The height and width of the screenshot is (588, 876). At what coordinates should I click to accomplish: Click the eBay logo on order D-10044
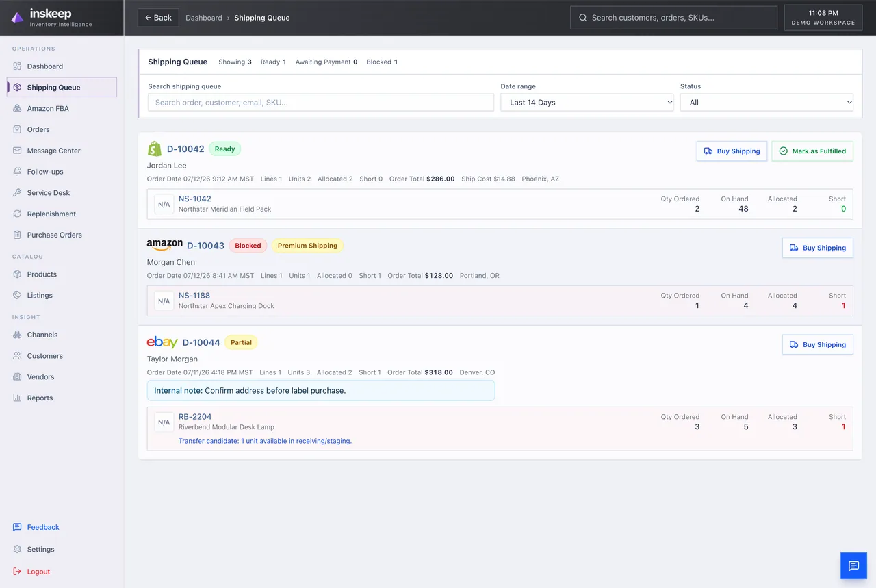tap(162, 342)
